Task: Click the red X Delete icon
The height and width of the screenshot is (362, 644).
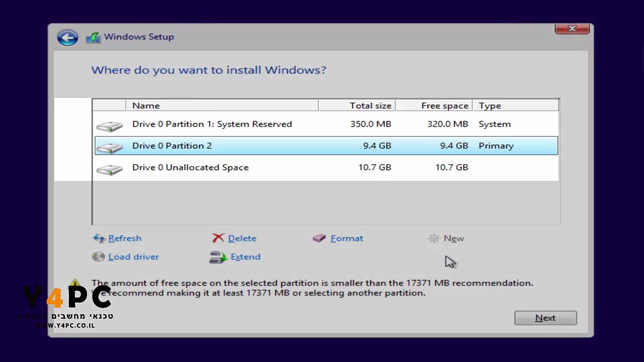Action: point(218,238)
